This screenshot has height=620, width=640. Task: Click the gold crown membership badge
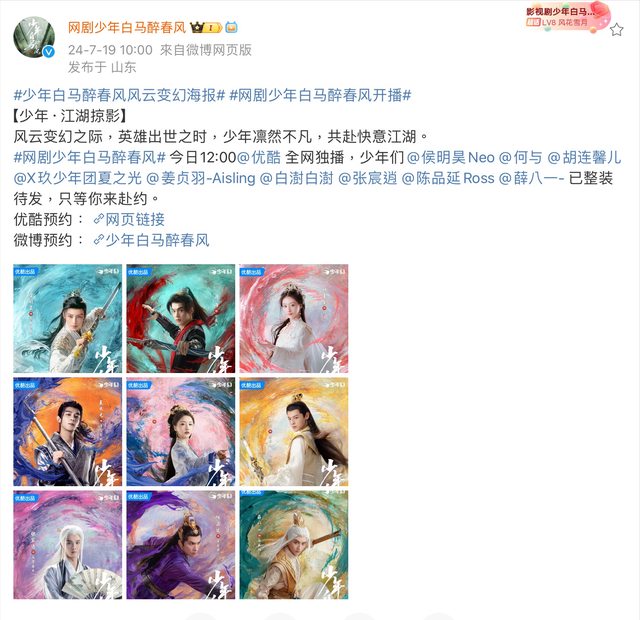point(206,28)
